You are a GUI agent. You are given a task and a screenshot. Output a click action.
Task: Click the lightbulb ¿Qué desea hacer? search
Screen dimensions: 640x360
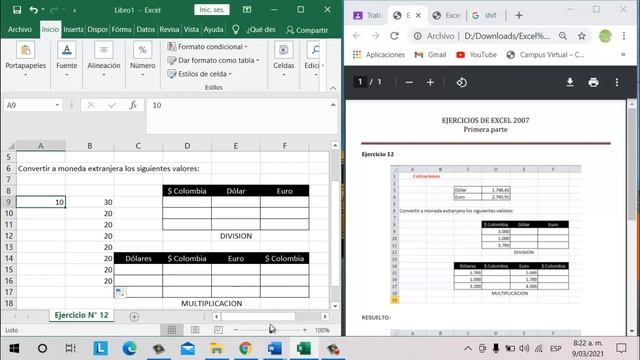[x=255, y=29]
